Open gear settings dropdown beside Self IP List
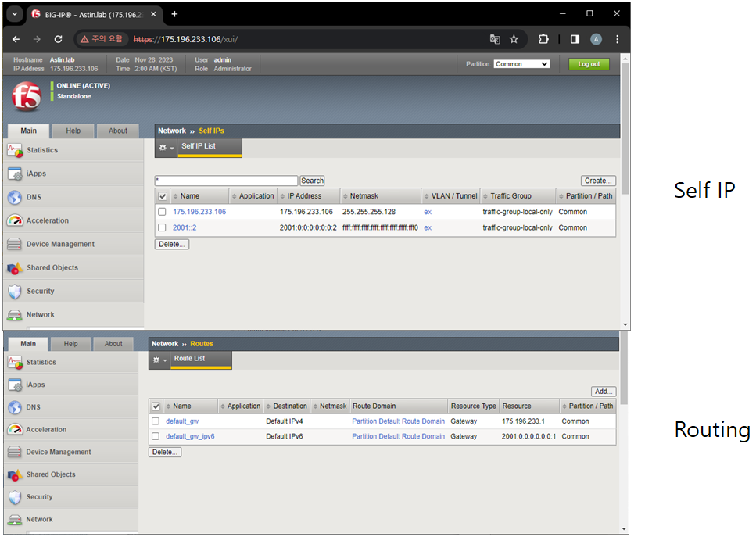Screen dimensions: 756x537 click(166, 148)
